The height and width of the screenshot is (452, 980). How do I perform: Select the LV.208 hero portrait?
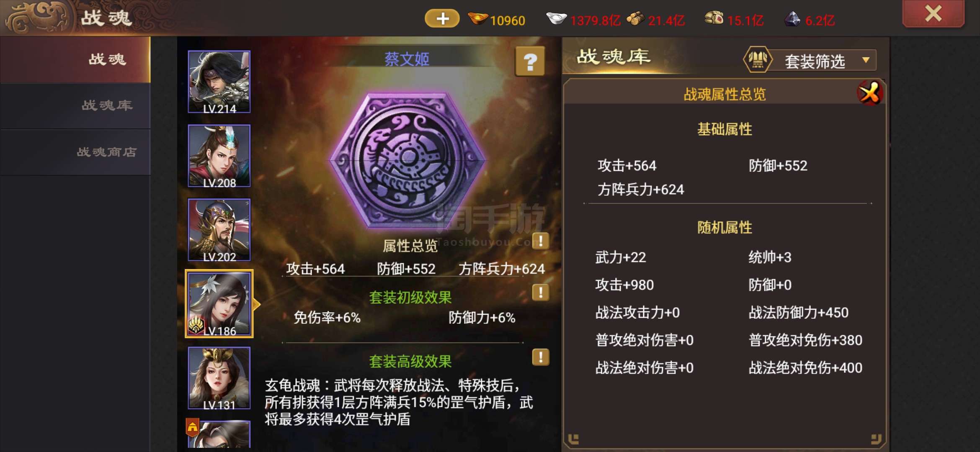click(219, 156)
